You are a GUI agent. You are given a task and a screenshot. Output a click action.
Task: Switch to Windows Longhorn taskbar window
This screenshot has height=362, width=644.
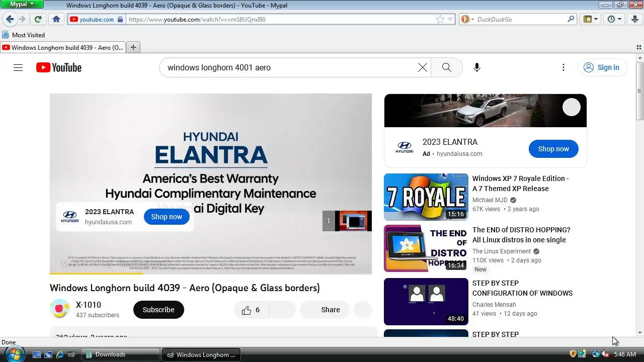[201, 354]
